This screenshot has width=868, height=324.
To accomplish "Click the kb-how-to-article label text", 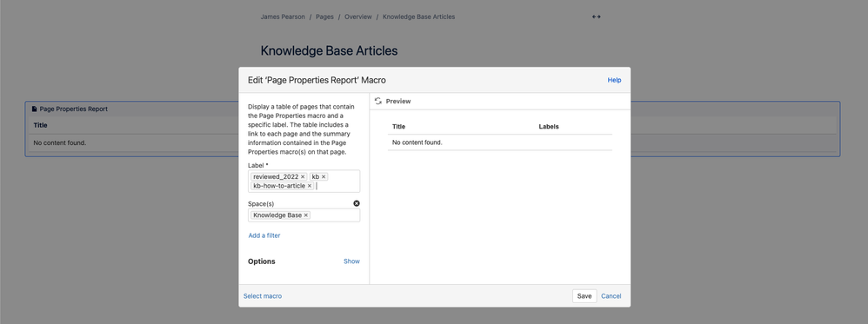I will tap(279, 186).
